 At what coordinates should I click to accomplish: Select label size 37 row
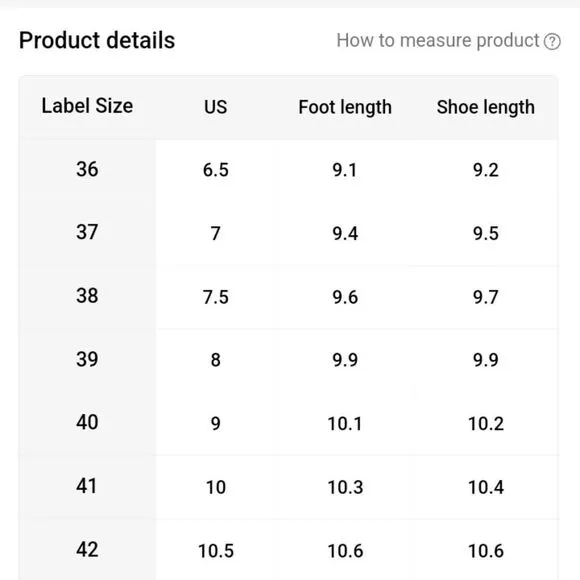pos(289,233)
